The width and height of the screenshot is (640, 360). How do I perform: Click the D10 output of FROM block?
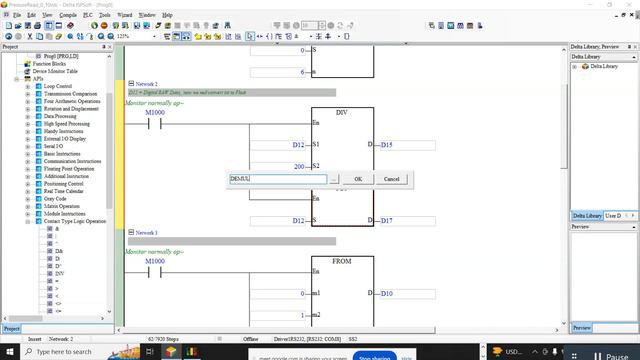pos(407,293)
